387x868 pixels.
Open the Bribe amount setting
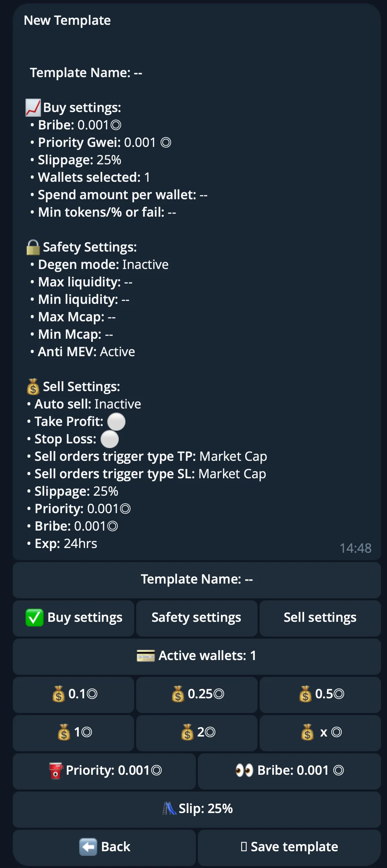click(289, 770)
